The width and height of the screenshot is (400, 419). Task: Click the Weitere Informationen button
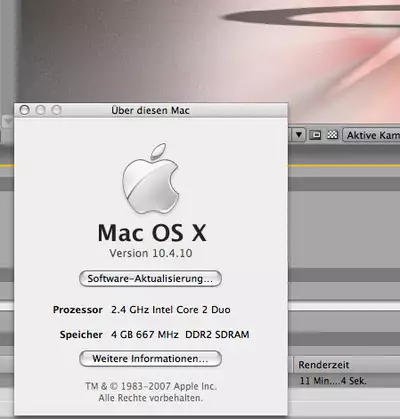click(150, 359)
